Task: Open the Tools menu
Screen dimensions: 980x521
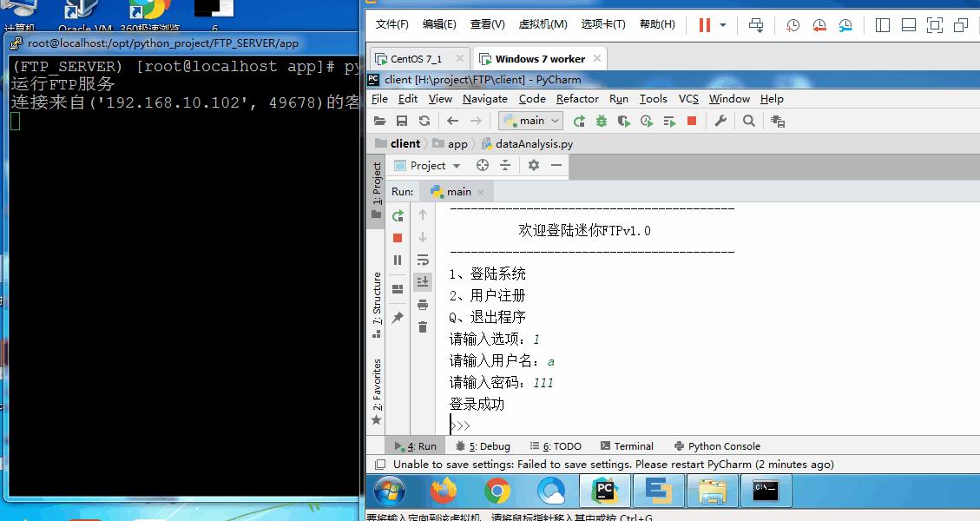Action: pos(653,99)
